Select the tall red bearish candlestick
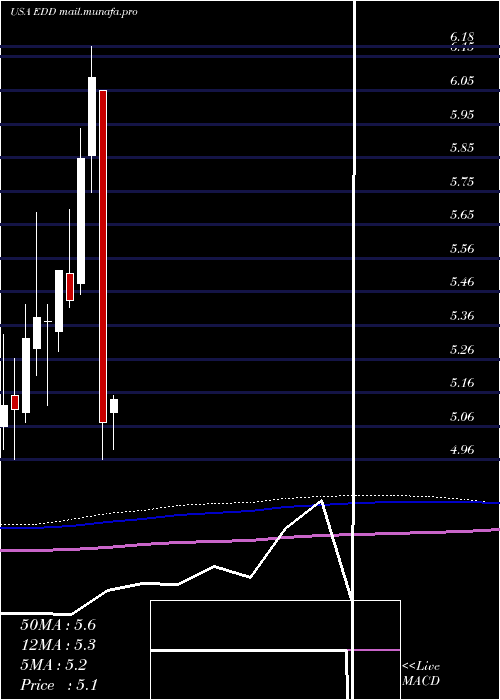Screen dimensions: 500x700 [103, 256]
